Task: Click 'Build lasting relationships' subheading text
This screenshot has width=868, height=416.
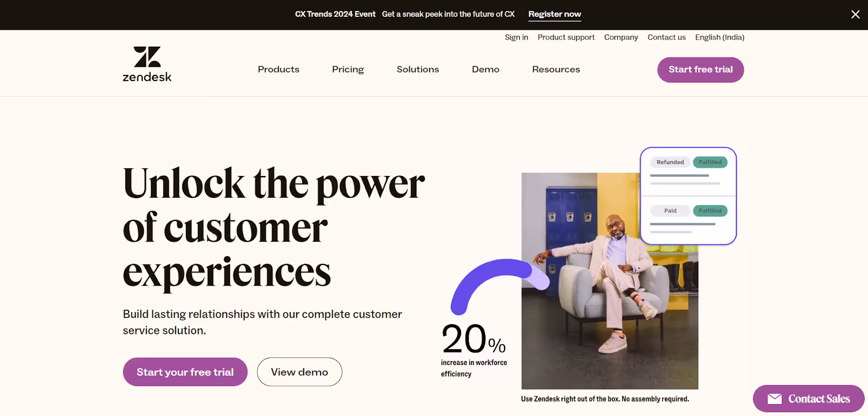Action: (x=262, y=322)
